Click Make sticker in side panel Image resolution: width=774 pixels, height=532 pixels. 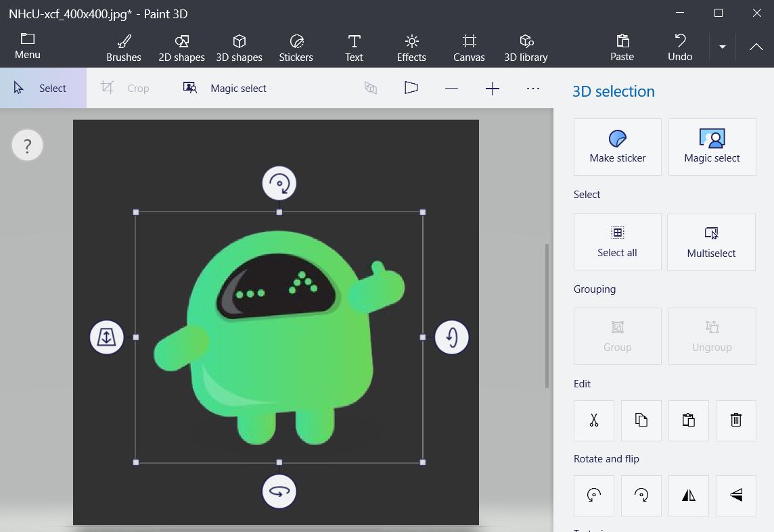(x=618, y=147)
